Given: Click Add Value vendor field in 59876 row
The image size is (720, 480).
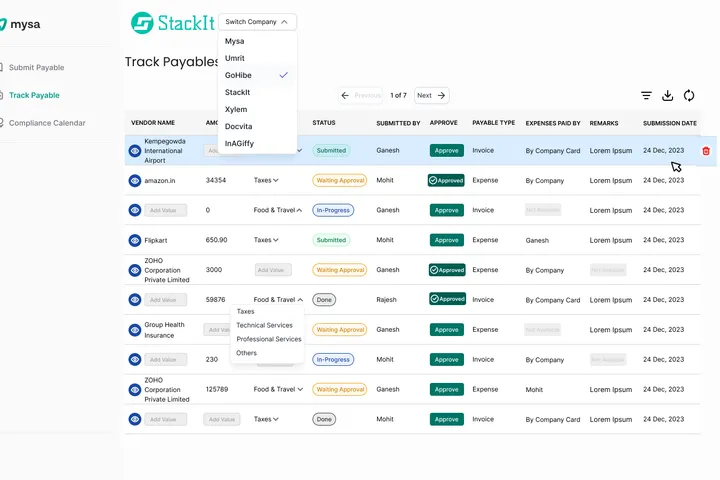Looking at the screenshot, I should coord(165,300).
